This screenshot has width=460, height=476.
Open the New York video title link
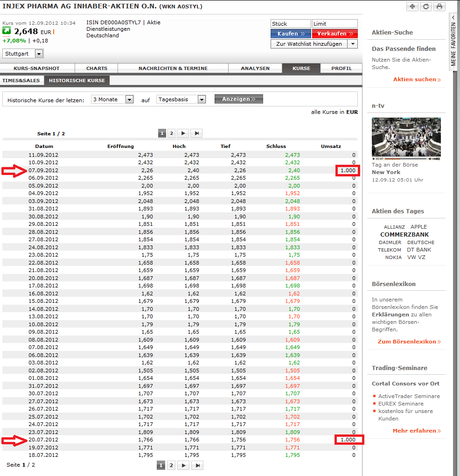(386, 172)
